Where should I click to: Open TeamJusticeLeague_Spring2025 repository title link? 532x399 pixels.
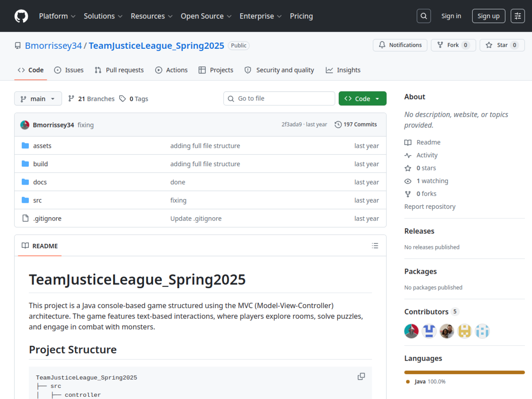click(156, 45)
